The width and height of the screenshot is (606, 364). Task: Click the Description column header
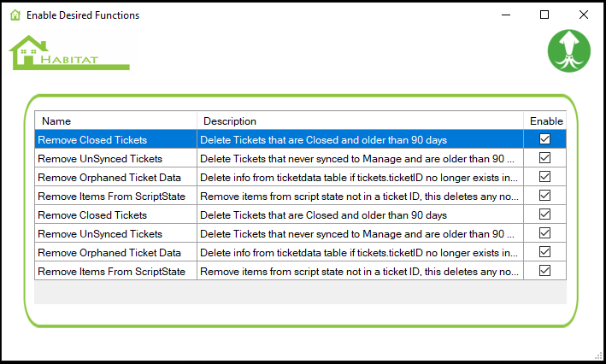click(360, 121)
